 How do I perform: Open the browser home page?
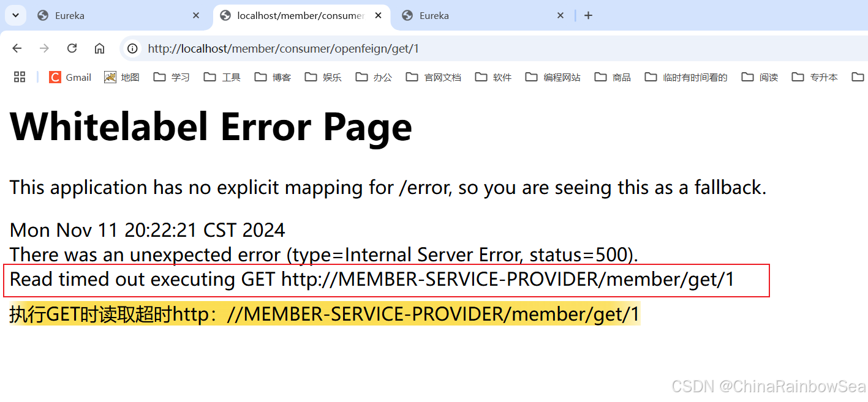(99, 48)
